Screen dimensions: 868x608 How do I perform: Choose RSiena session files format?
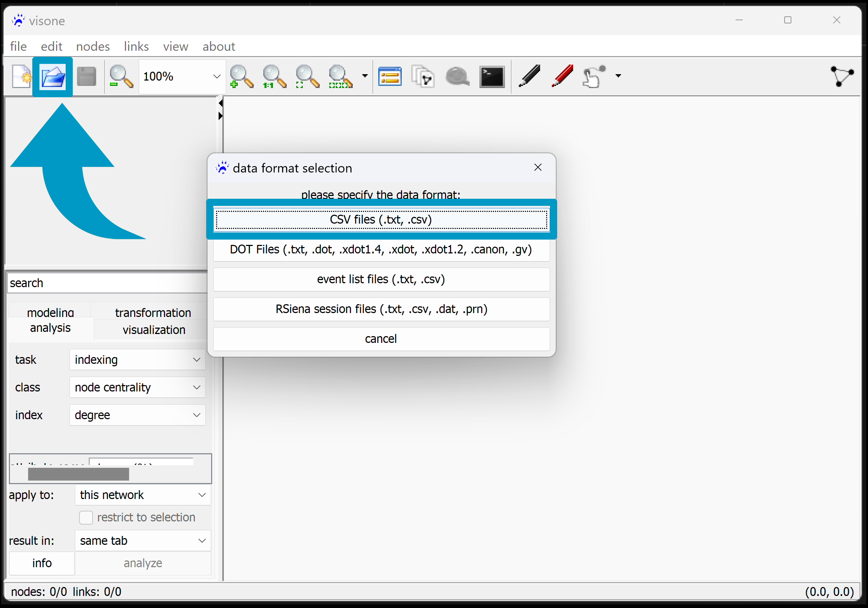(381, 309)
